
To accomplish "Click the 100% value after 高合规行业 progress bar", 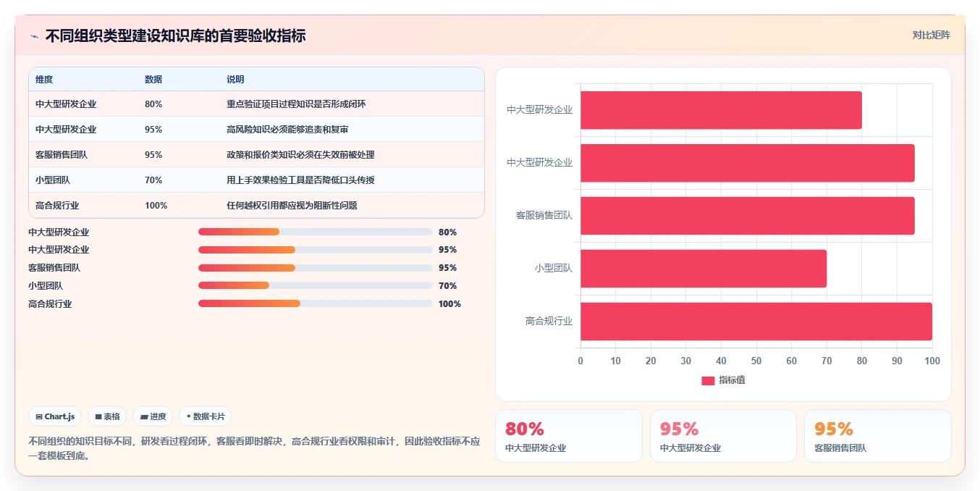I will click(x=449, y=304).
